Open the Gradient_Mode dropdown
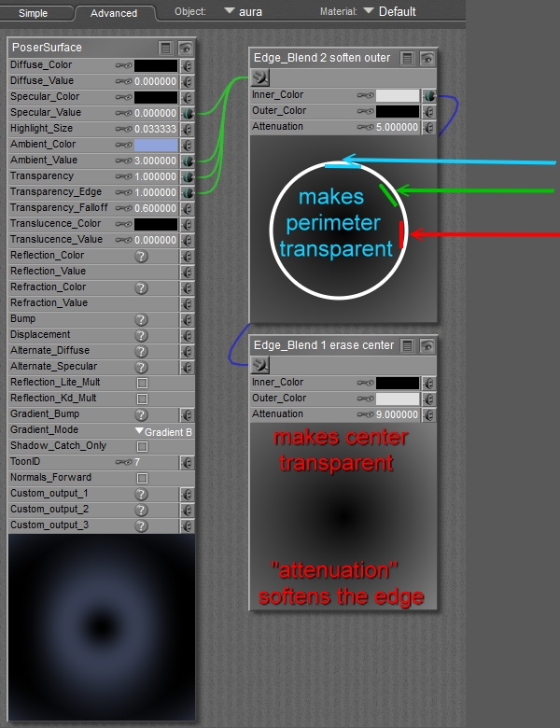560x728 pixels. (x=163, y=431)
